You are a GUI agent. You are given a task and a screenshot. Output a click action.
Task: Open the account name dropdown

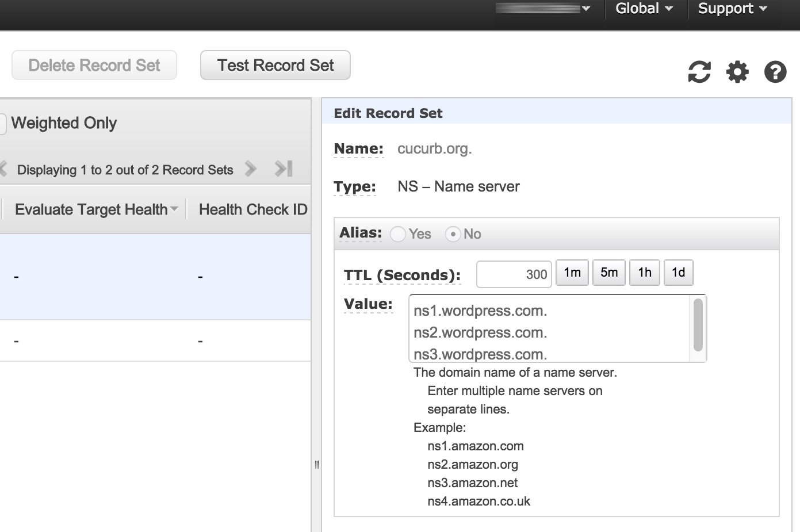pyautogui.click(x=543, y=9)
